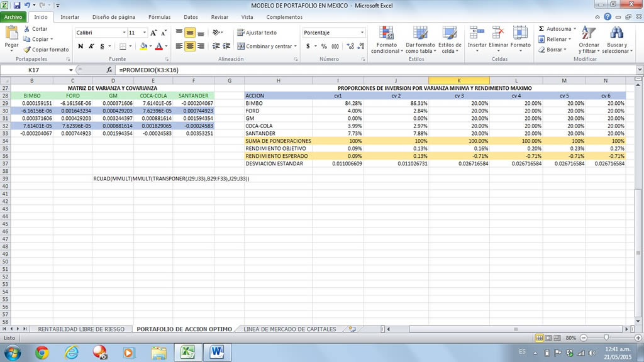The height and width of the screenshot is (362, 644).
Task: Save workbook from Quick Access toolbar
Action: point(17,5)
